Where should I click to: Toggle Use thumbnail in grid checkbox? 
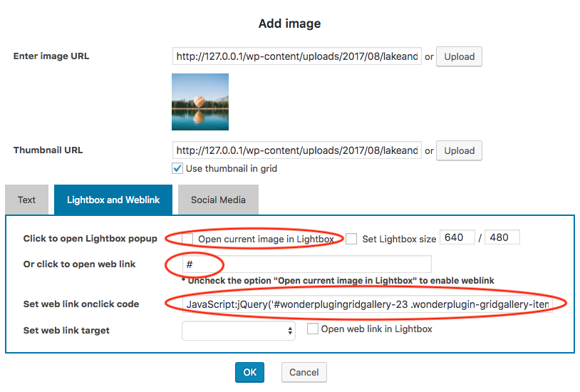point(177,169)
